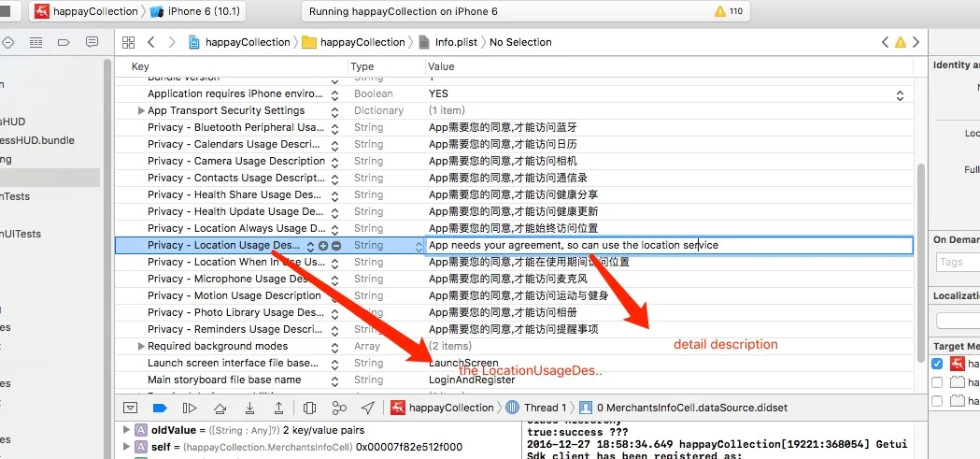This screenshot has height=459, width=980.
Task: Choose iPhone 6 (10.1) run destination
Action: click(196, 11)
